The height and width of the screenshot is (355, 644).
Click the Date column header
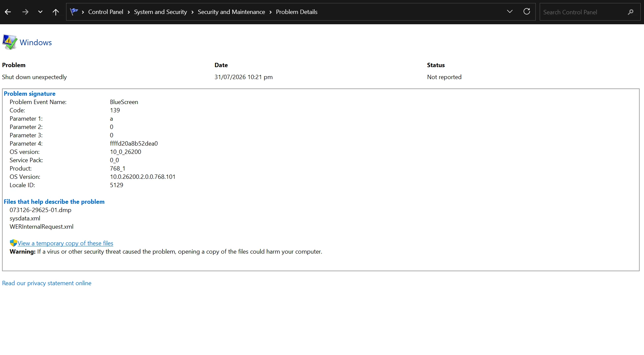221,65
